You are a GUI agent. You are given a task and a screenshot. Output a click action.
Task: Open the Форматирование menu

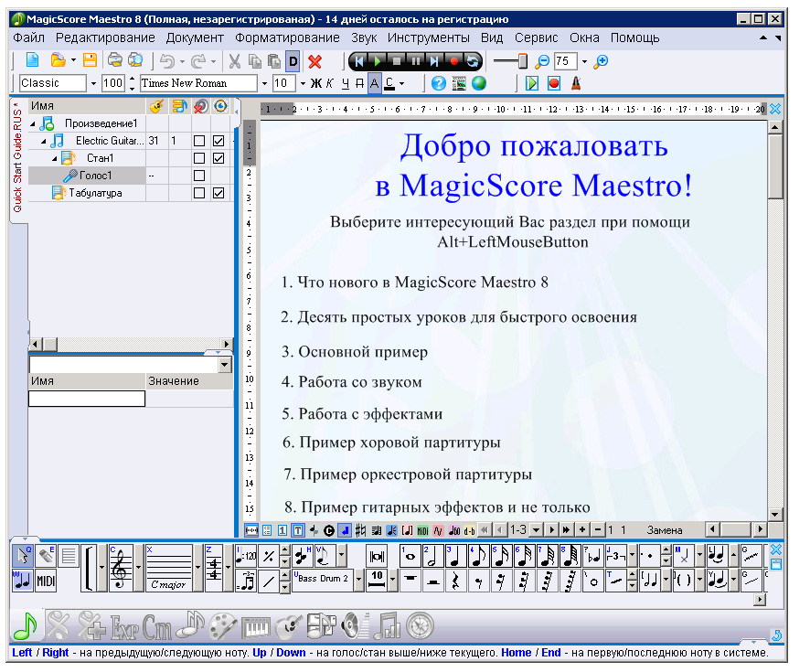(x=287, y=37)
